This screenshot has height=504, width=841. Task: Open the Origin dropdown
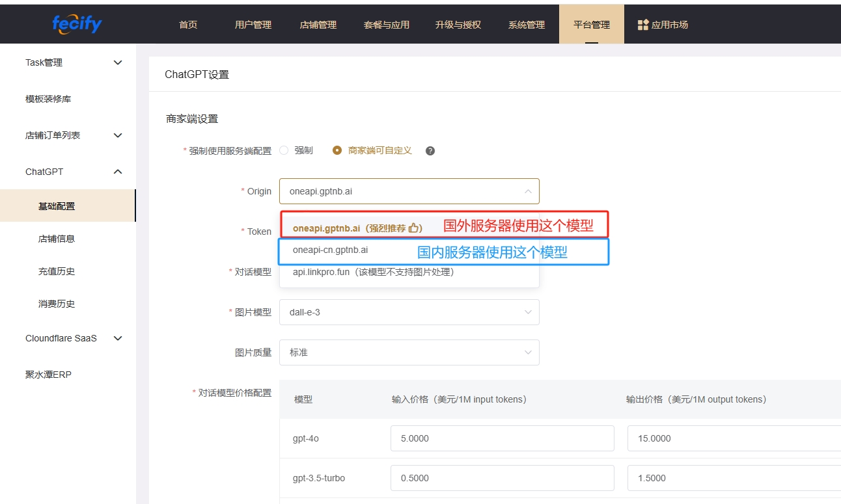tap(409, 191)
